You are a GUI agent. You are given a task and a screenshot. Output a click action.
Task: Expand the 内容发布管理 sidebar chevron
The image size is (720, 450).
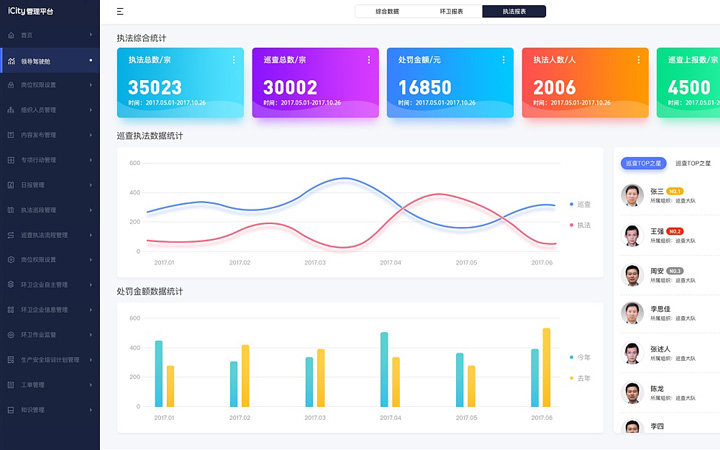pos(91,135)
